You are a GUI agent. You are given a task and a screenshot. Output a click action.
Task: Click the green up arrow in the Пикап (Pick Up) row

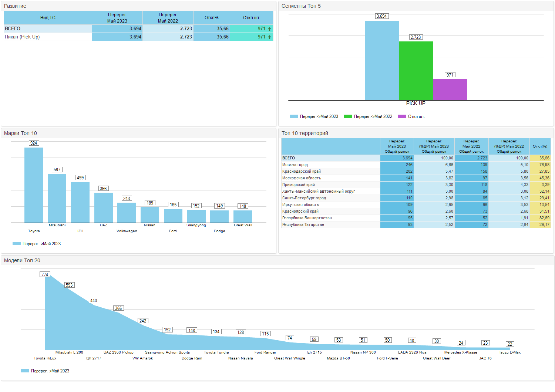point(269,37)
